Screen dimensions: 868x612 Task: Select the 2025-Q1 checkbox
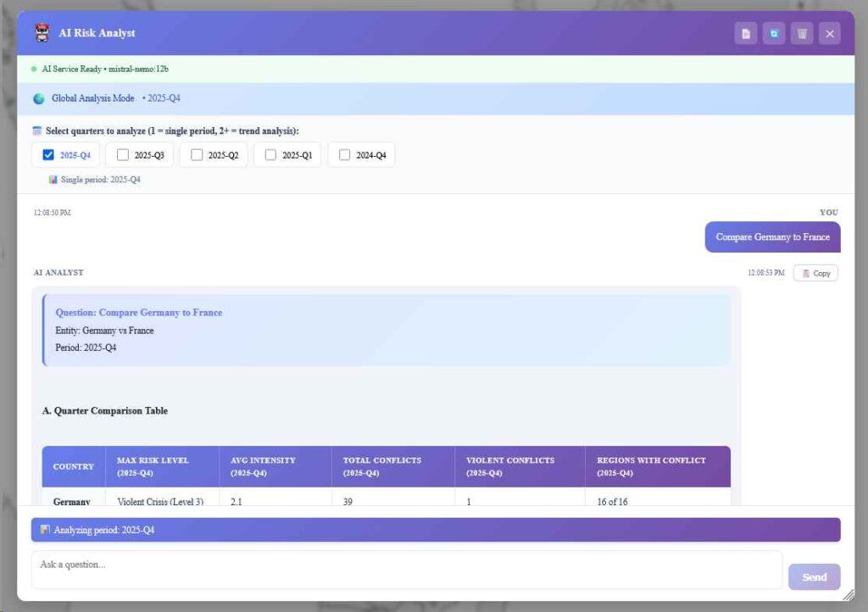270,154
